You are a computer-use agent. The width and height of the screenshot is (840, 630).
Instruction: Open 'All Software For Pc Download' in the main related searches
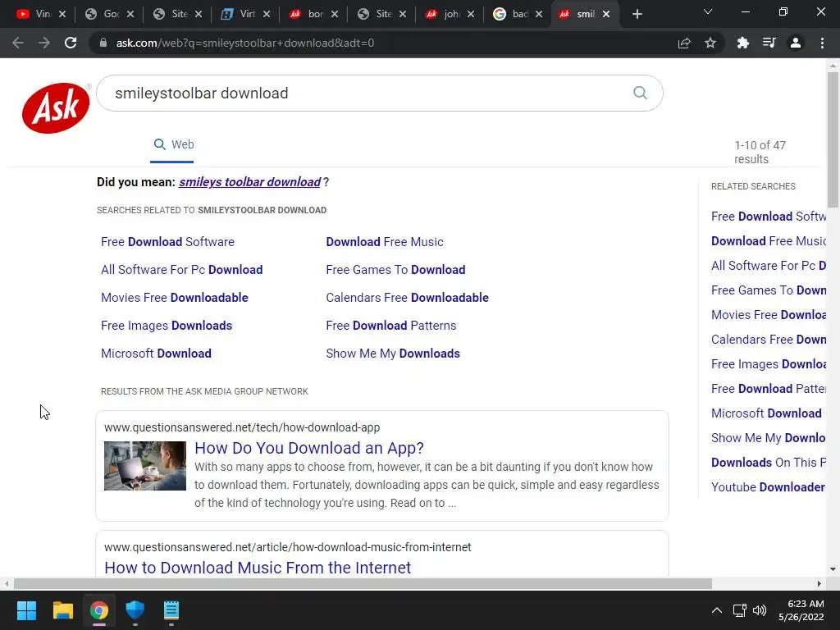(x=181, y=269)
